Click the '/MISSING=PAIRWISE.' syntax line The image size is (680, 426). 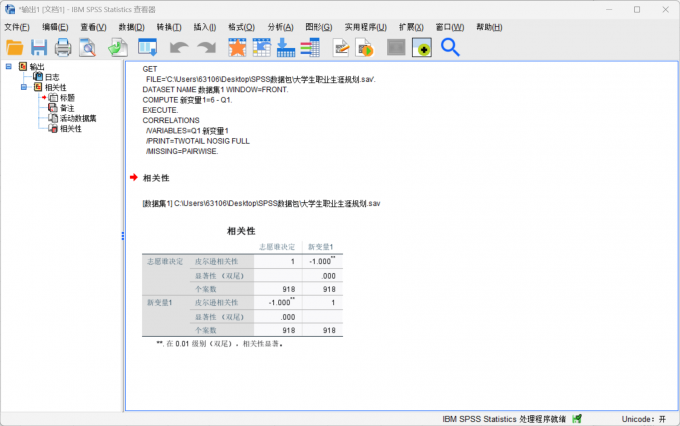(182, 151)
